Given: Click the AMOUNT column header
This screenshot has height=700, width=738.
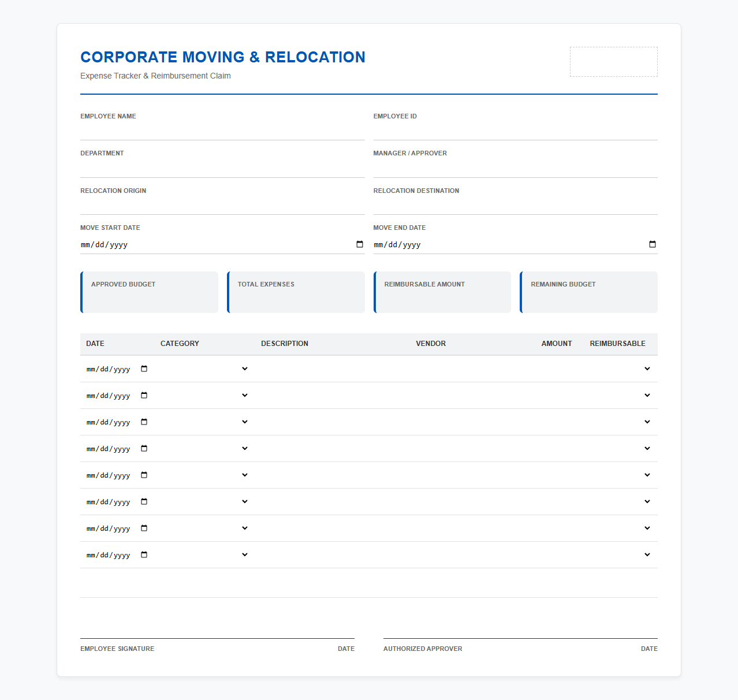Looking at the screenshot, I should 557,344.
